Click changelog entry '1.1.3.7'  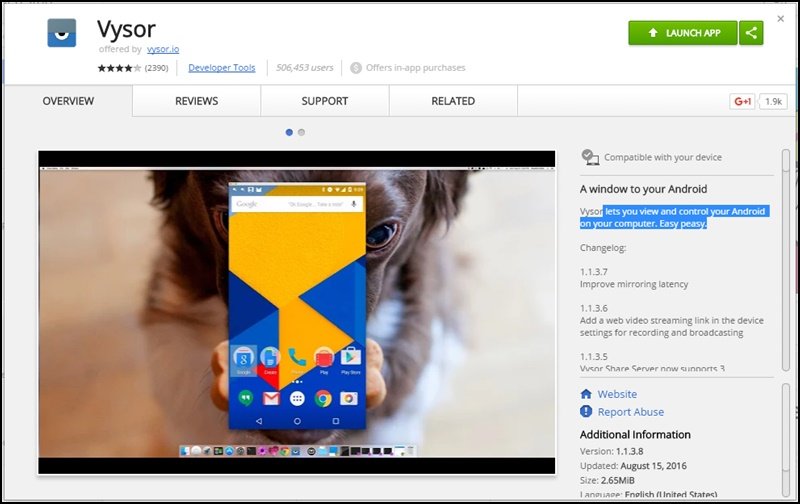pos(593,272)
